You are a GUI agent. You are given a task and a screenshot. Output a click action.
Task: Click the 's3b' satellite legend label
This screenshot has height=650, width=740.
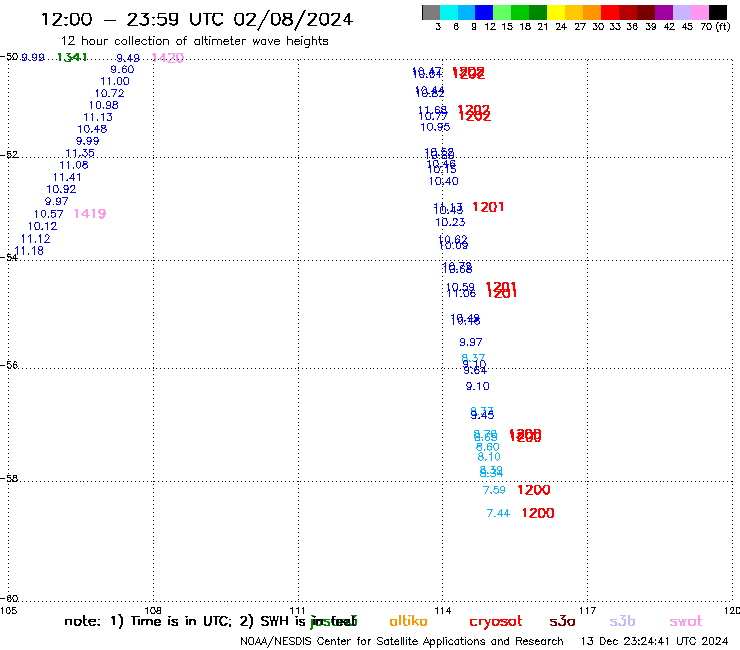click(x=622, y=621)
